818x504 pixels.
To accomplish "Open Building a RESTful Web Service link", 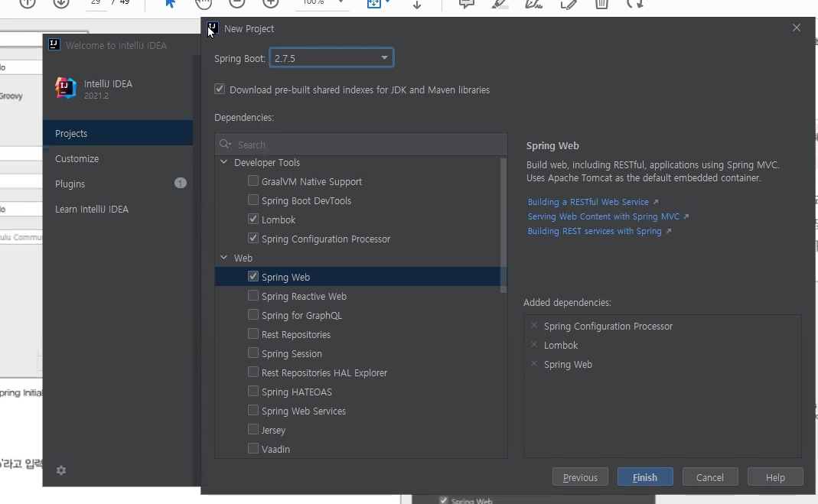I will click(x=588, y=202).
